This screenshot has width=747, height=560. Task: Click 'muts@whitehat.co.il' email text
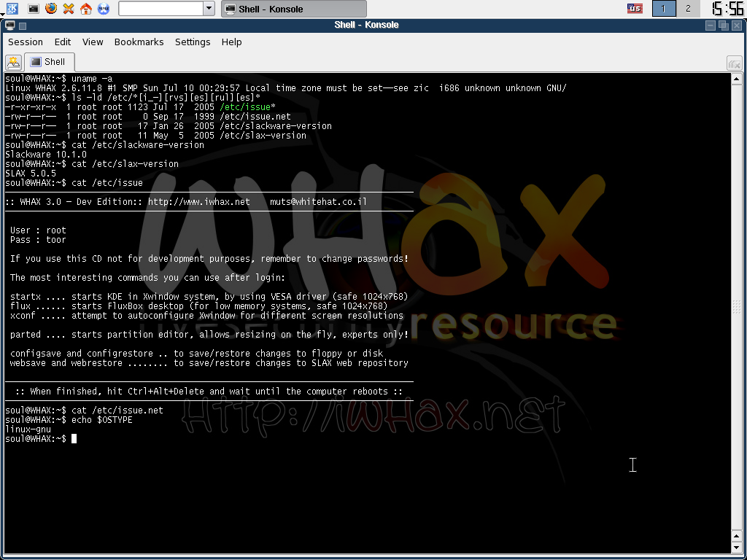(319, 202)
